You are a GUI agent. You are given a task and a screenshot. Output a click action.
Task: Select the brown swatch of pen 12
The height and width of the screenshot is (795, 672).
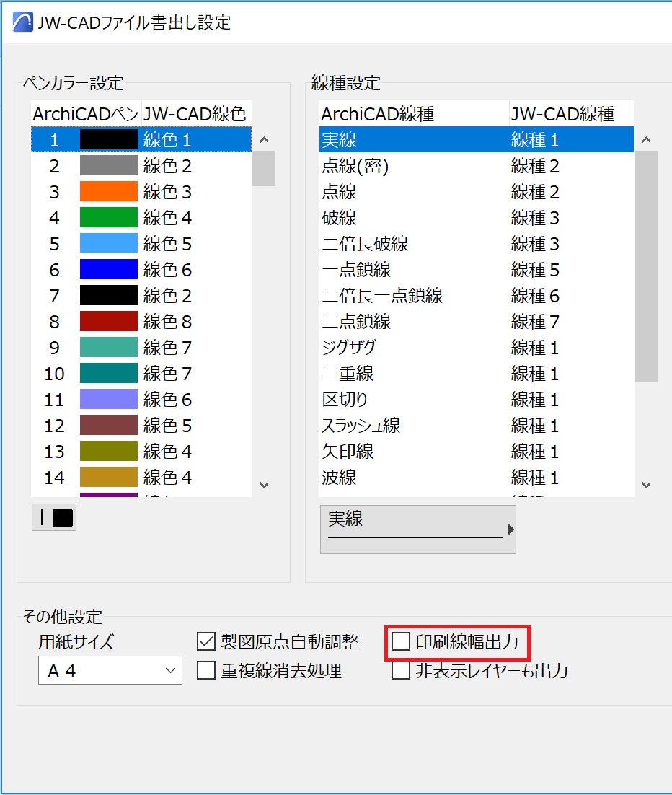(108, 426)
